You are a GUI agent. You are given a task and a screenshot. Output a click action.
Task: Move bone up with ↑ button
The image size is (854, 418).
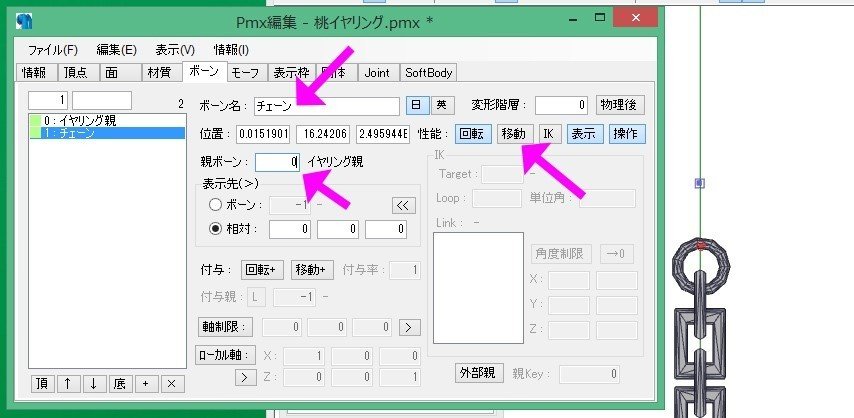68,384
